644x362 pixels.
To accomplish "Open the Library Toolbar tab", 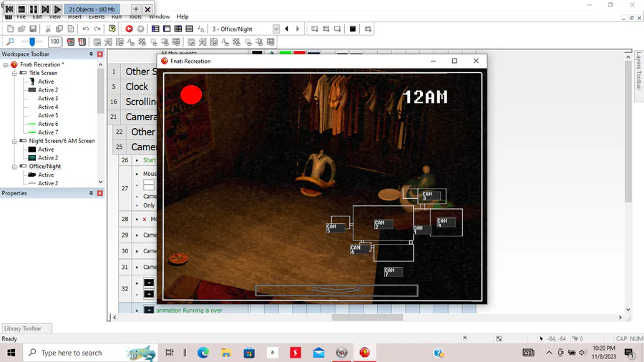I will coord(26,328).
